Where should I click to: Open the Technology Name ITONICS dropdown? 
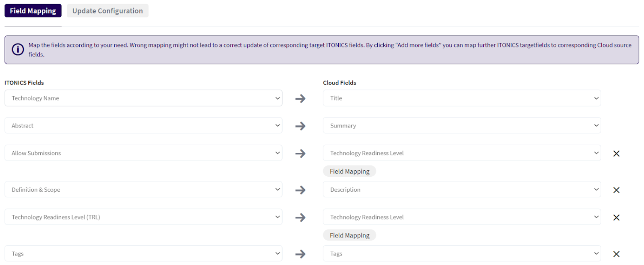pyautogui.click(x=143, y=98)
